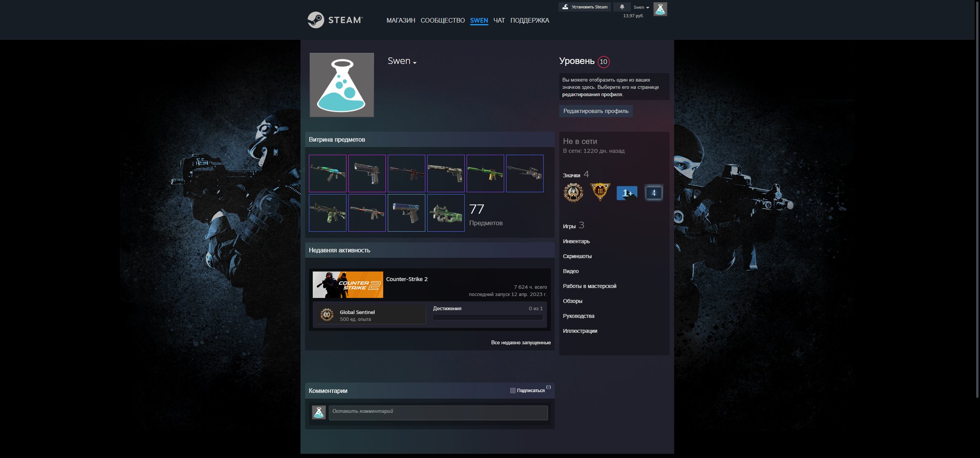The width and height of the screenshot is (980, 458).
Task: Open the МАГАЗИН menu
Action: click(401, 20)
